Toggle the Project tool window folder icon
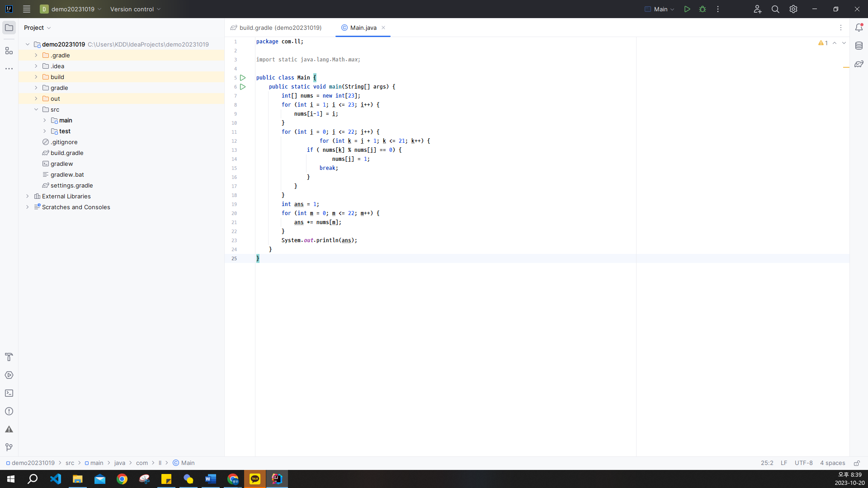This screenshot has width=868, height=488. [9, 28]
